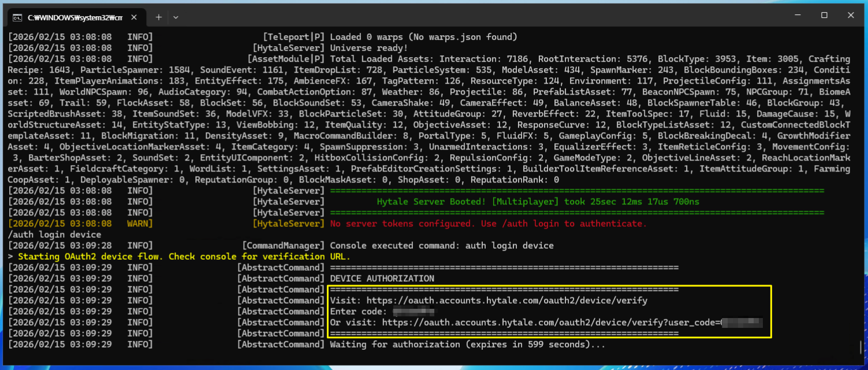Minimize the terminal window
This screenshot has height=370, width=868.
[x=798, y=15]
